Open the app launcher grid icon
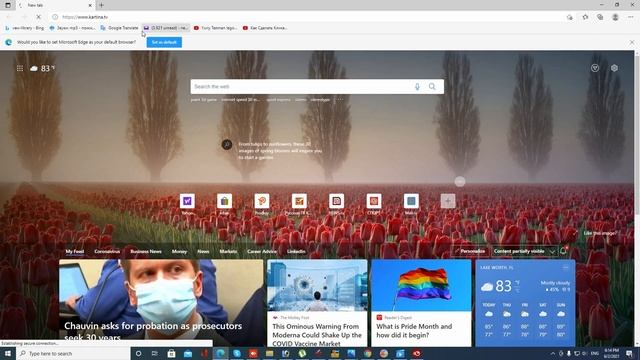640x360 pixels. (20, 68)
